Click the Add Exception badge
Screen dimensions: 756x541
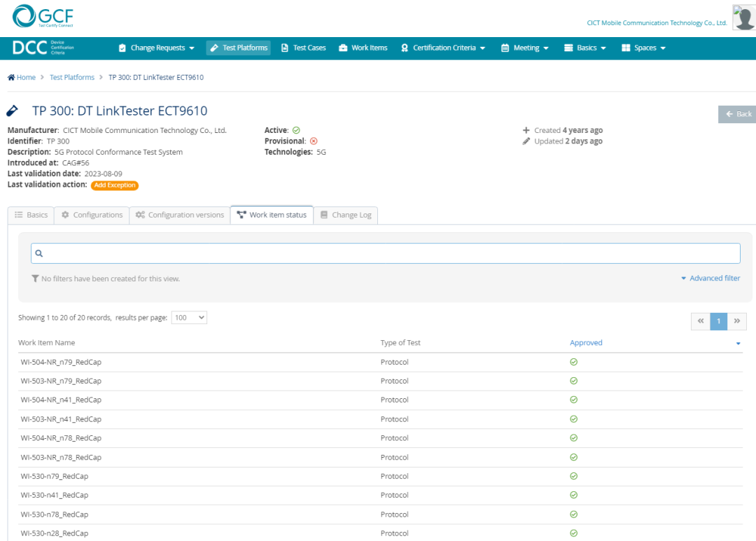click(x=115, y=185)
